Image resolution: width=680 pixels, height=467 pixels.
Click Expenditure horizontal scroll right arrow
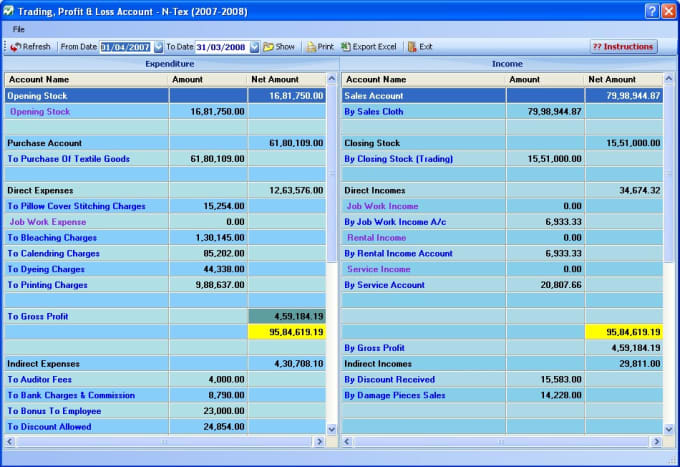(320, 441)
